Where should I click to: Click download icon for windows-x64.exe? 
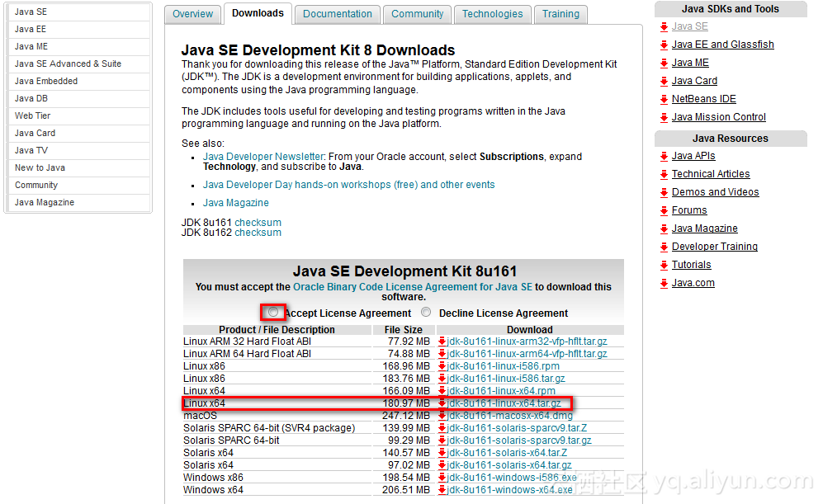click(x=442, y=490)
